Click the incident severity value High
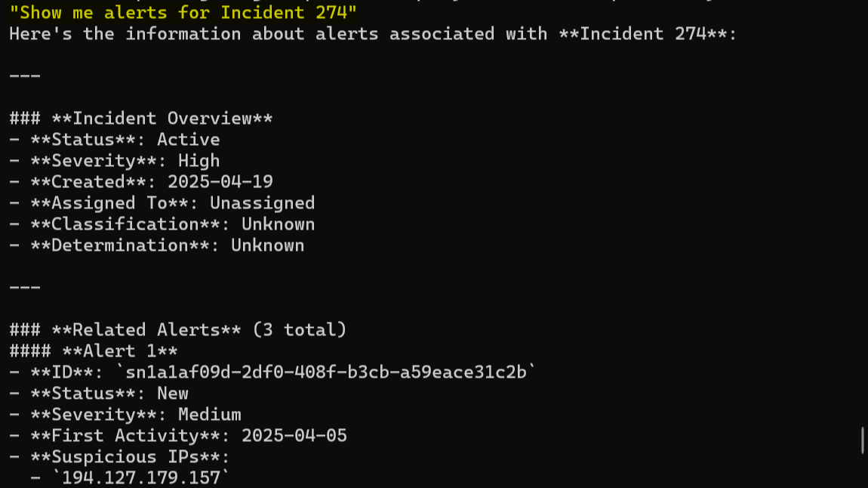This screenshot has height=488, width=868. [x=199, y=161]
